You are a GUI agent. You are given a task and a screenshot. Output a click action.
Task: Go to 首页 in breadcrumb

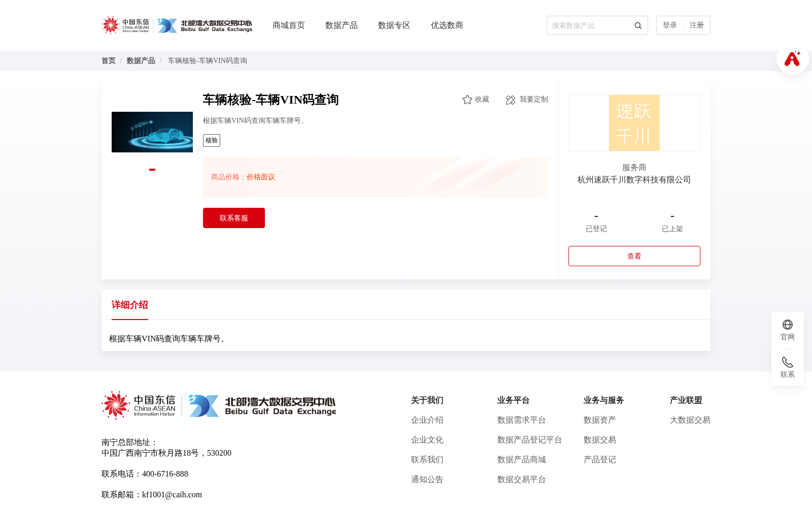[x=109, y=61]
